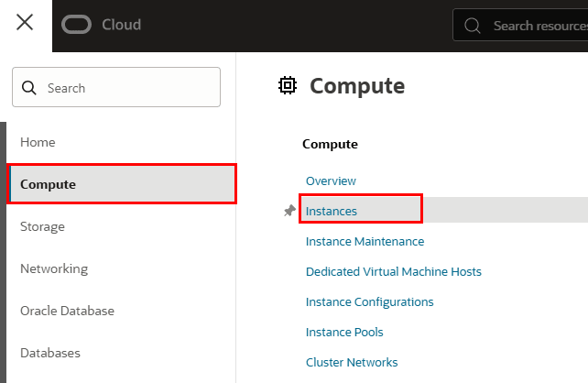This screenshot has height=383, width=588.
Task: Click the top bar search magnifier icon
Action: click(473, 26)
